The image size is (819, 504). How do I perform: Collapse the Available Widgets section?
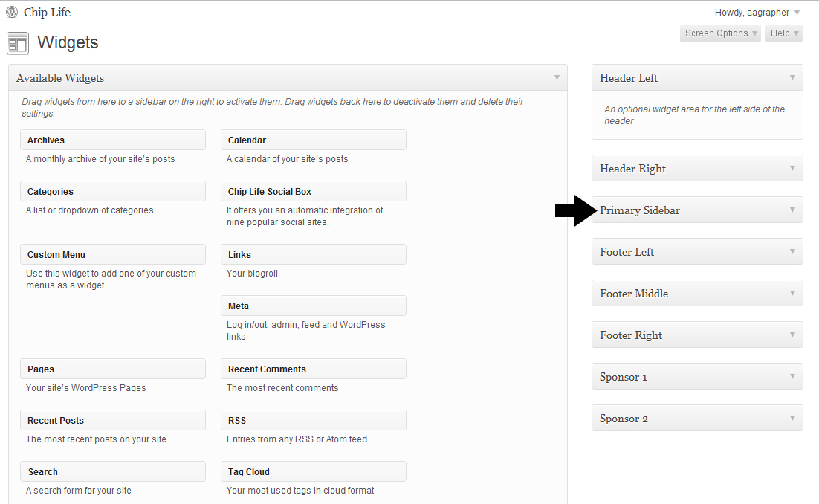click(x=557, y=77)
